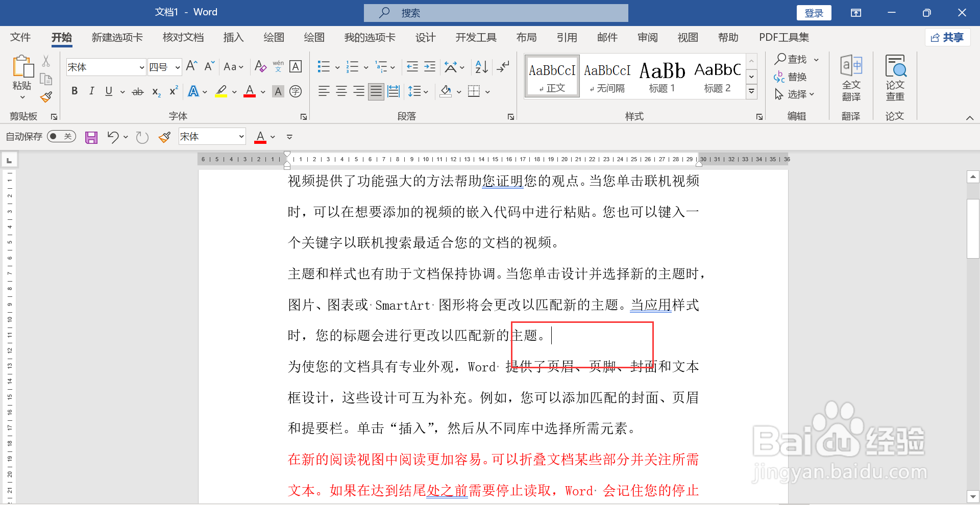Open the Change Case (Aa) dropdown
Image resolution: width=980 pixels, height=505 pixels.
coord(234,67)
